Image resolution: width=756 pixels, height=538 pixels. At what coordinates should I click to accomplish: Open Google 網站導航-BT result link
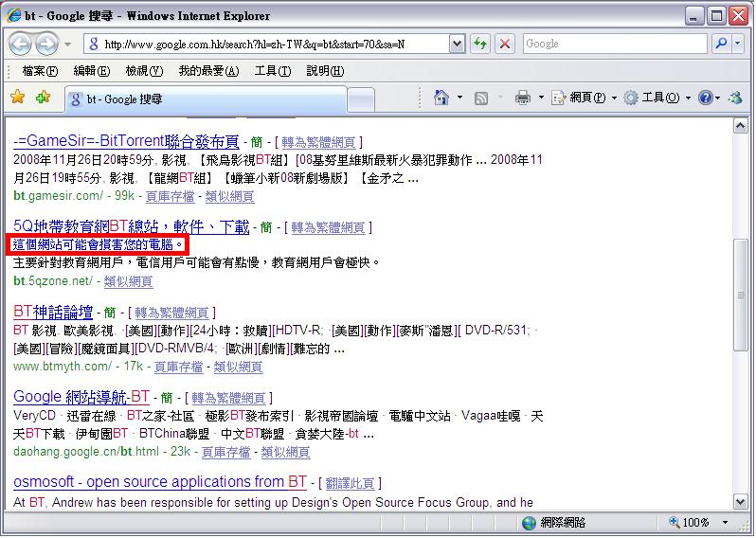coord(81,397)
